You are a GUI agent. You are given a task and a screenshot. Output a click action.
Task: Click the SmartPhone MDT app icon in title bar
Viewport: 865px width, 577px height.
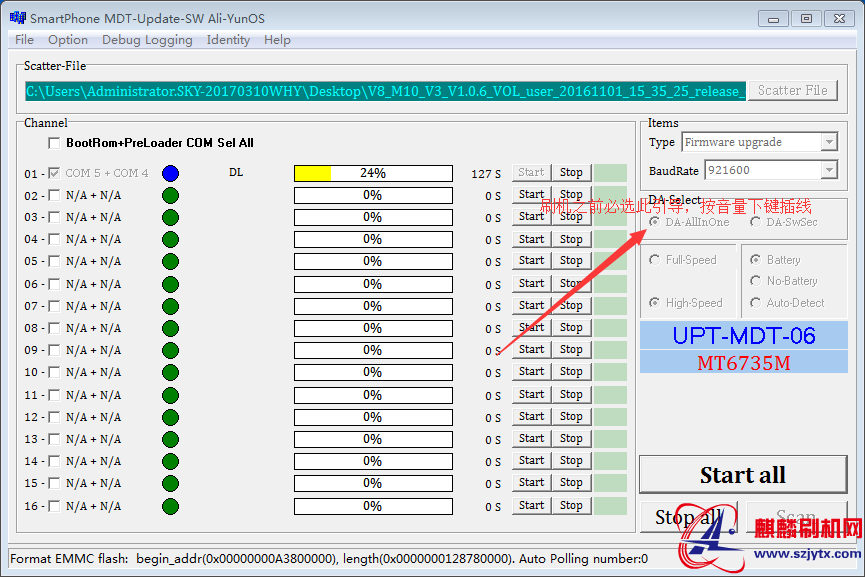[18, 18]
